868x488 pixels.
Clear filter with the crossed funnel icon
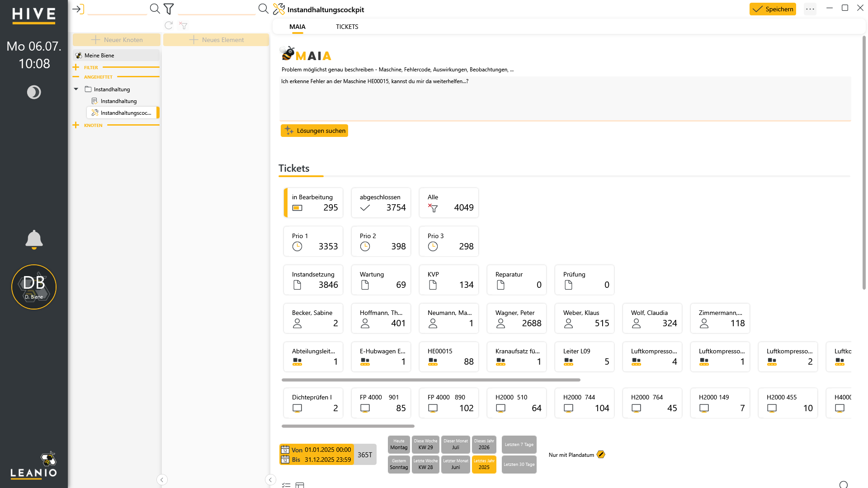tap(183, 25)
